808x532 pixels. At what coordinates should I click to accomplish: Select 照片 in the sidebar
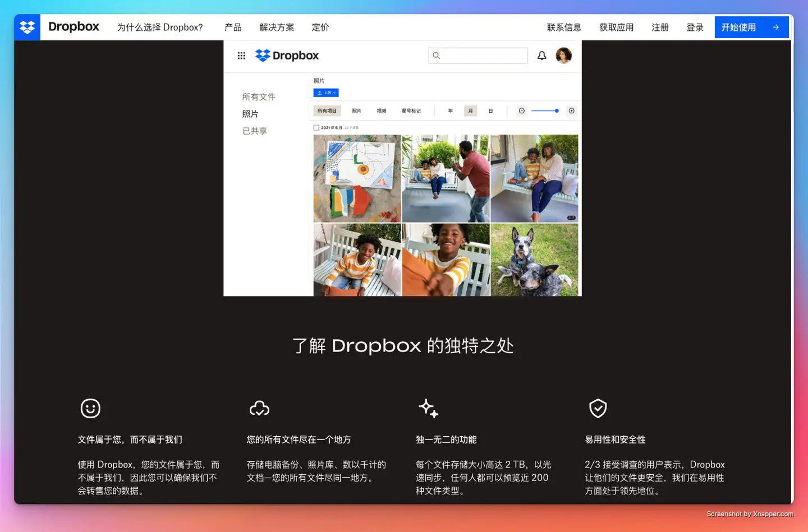[250, 114]
